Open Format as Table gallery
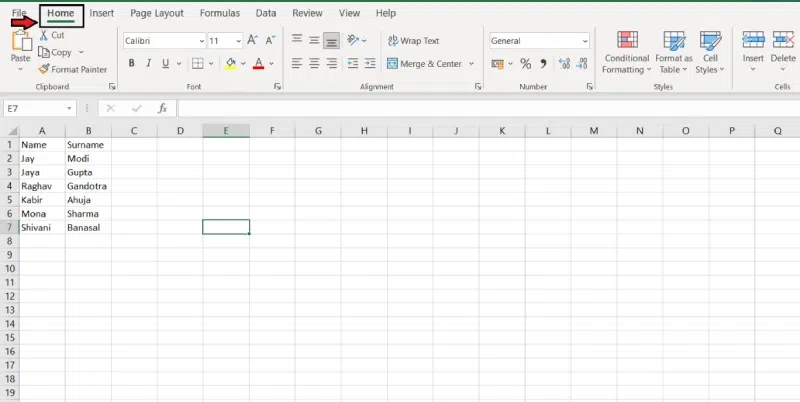Image resolution: width=800 pixels, height=402 pixels. pyautogui.click(x=674, y=52)
